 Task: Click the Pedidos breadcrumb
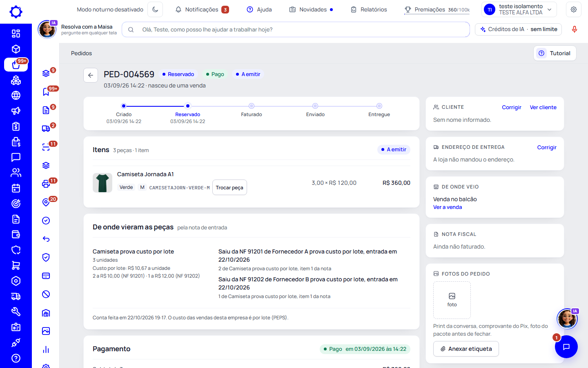[81, 53]
